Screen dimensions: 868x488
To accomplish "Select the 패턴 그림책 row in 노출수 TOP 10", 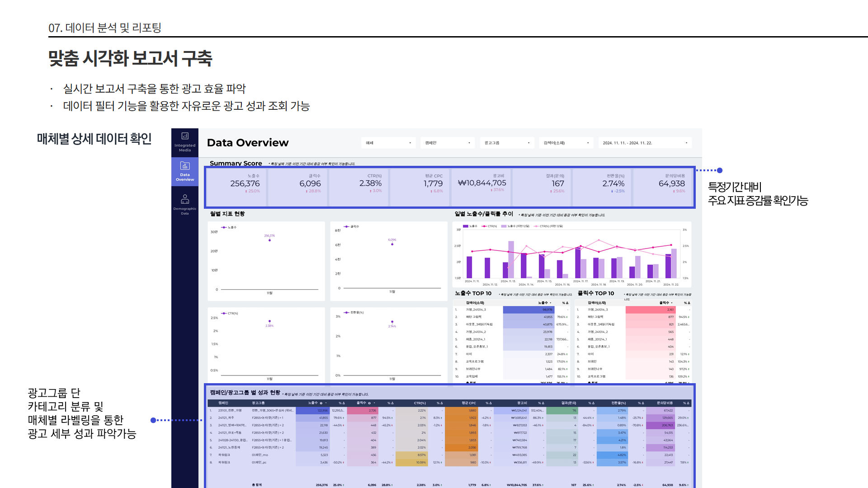I will pos(474,317).
